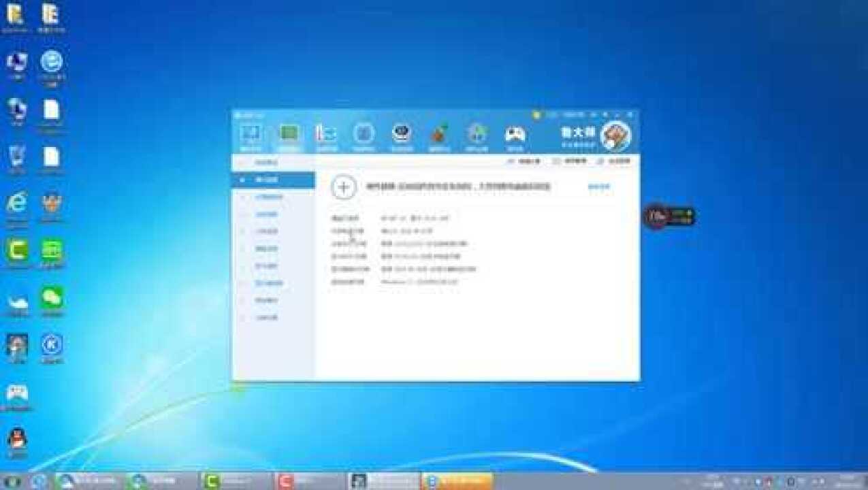Click the circled plus icon in hardware health
The width and height of the screenshot is (868, 490).
[344, 187]
